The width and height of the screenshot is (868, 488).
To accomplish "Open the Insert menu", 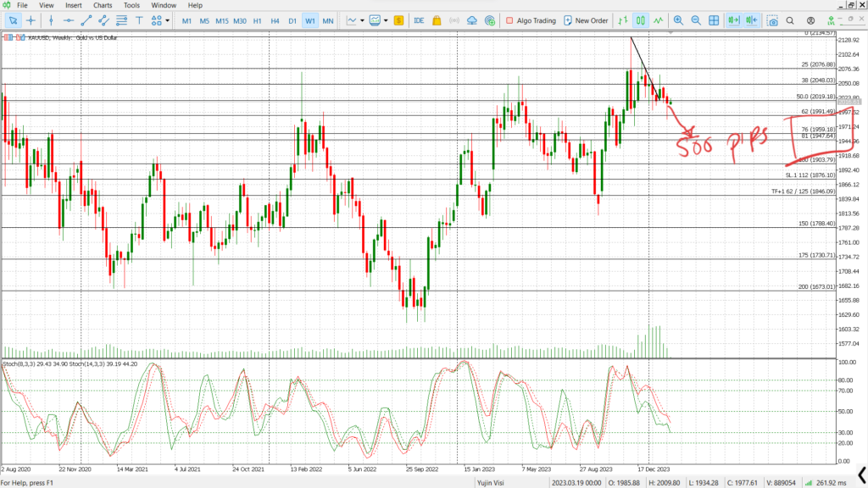I will (x=74, y=5).
